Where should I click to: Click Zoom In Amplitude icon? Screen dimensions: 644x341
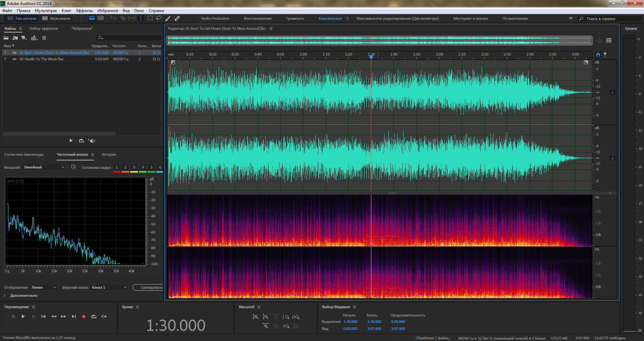255,317
